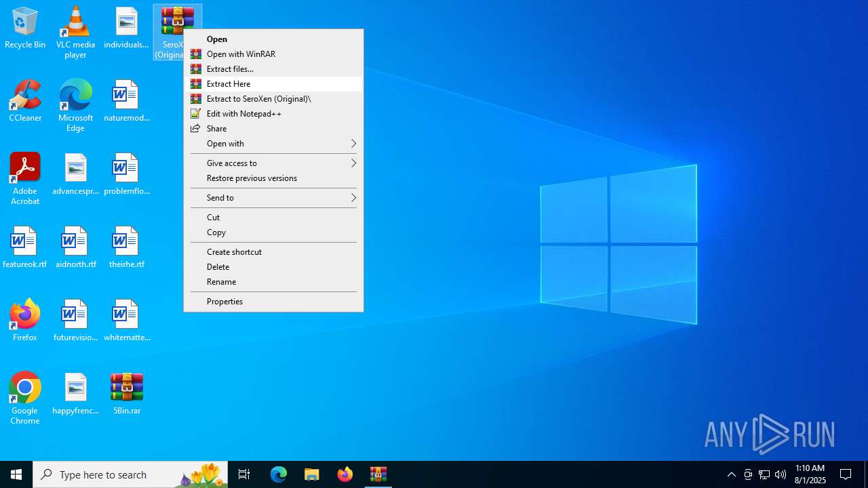
Task: Click the taskbar search box
Action: pos(130,474)
